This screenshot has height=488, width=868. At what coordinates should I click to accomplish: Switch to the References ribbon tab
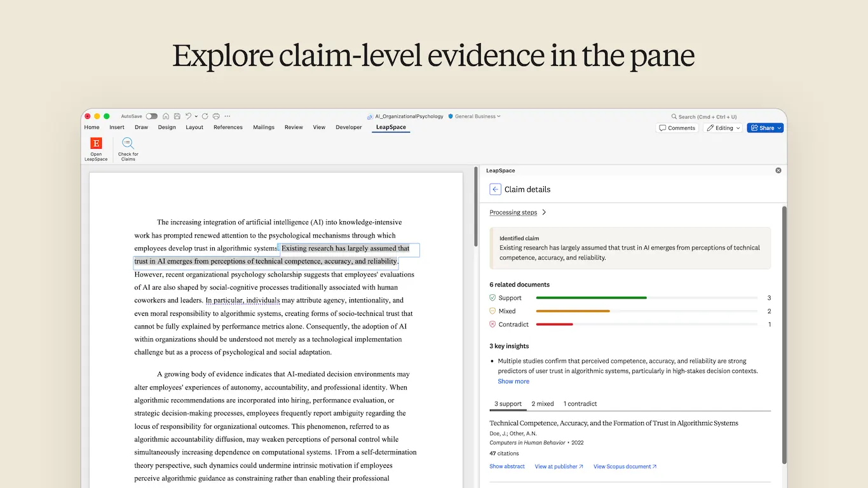228,127
